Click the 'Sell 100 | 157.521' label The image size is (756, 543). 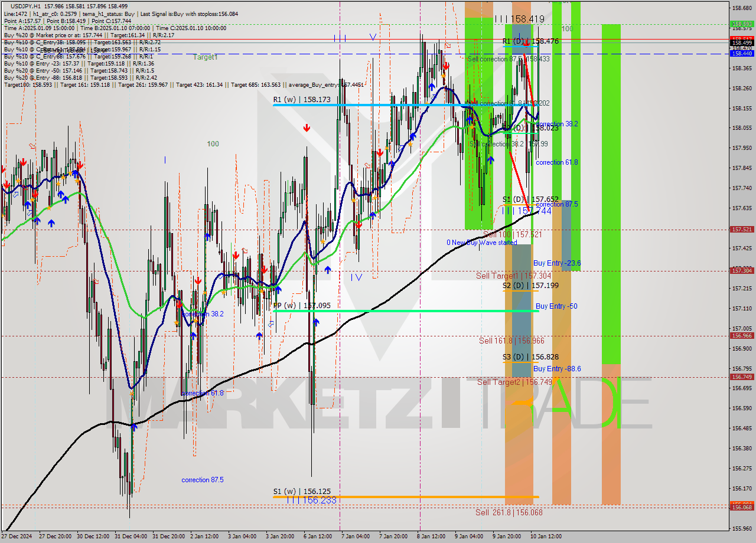(513, 234)
